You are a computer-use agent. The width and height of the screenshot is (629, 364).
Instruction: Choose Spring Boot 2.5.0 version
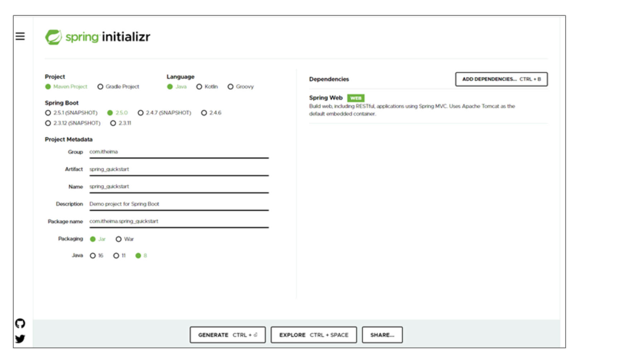[110, 113]
